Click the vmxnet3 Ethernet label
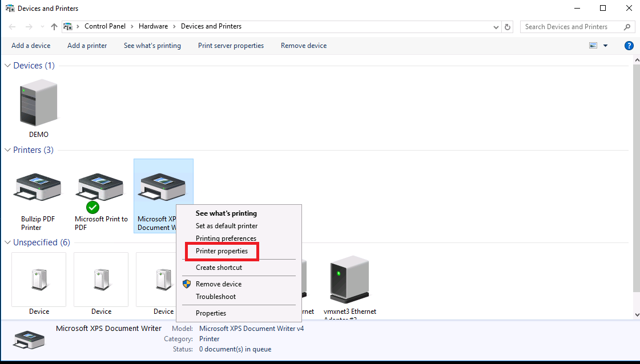Image resolution: width=640 pixels, height=364 pixels. 350,312
